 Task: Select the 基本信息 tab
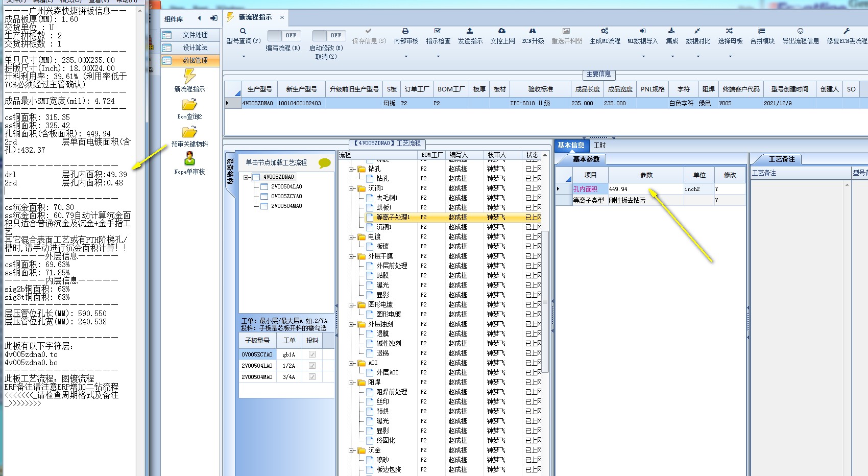tap(571, 146)
